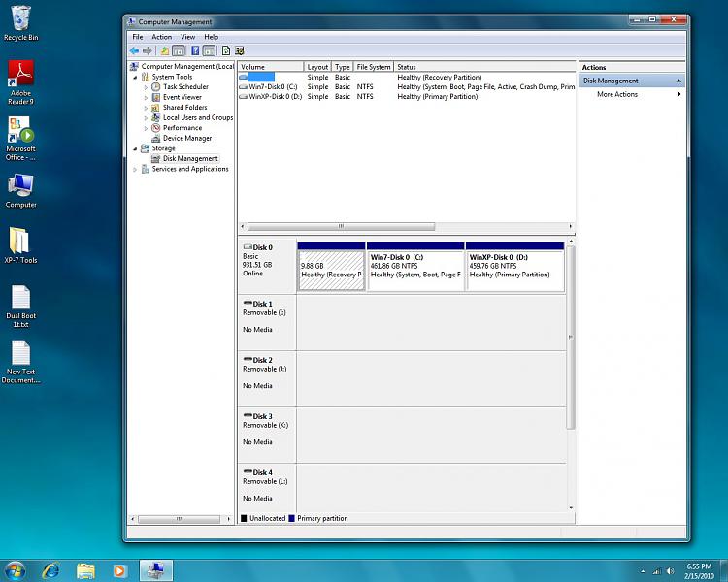Select the WinXP-Disk 0 (D:) partition block
This screenshot has width=728, height=582.
(514, 267)
